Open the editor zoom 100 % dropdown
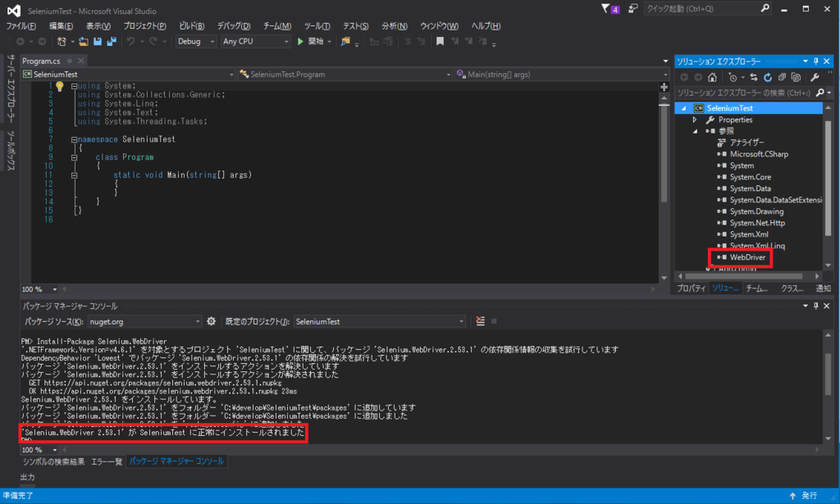Viewport: 840px width, 504px height. pos(39,289)
